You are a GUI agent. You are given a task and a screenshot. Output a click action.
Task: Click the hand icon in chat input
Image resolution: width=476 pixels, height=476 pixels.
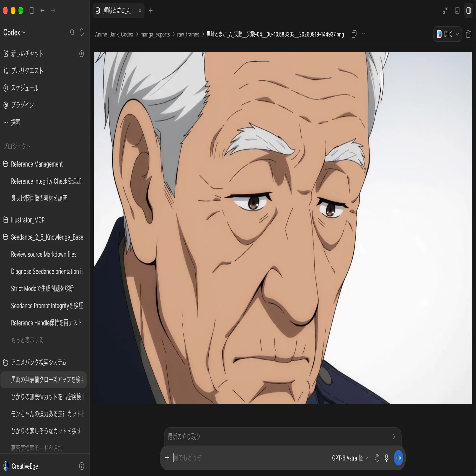pos(377,458)
